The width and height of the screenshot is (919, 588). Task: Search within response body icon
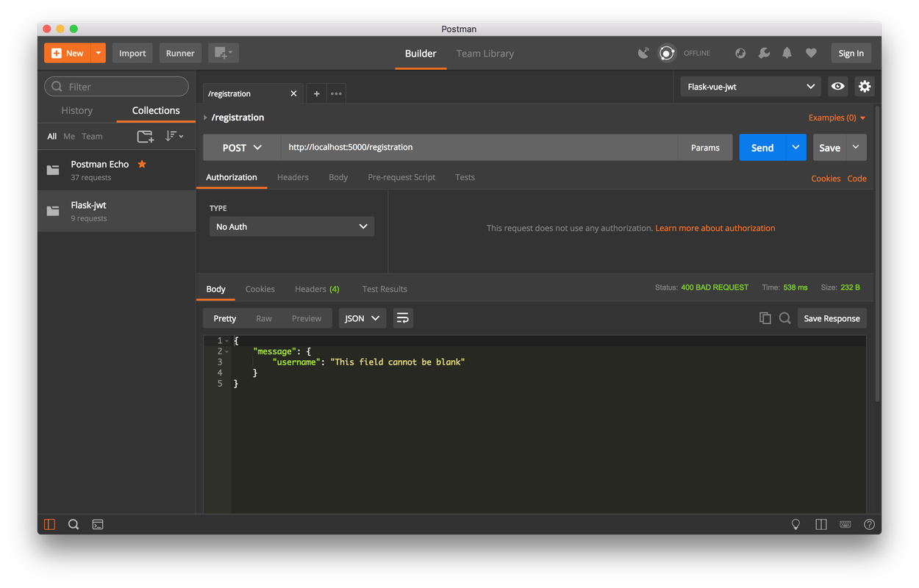coord(785,318)
